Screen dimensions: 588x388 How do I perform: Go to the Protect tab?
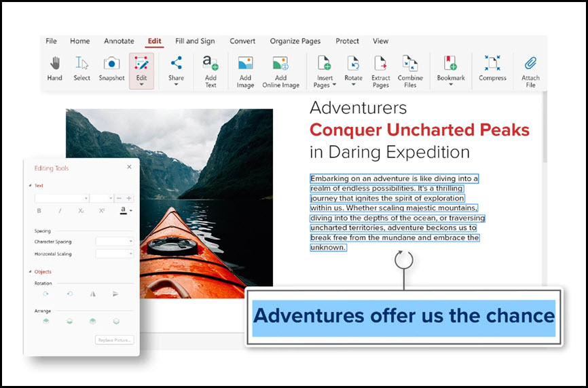347,41
